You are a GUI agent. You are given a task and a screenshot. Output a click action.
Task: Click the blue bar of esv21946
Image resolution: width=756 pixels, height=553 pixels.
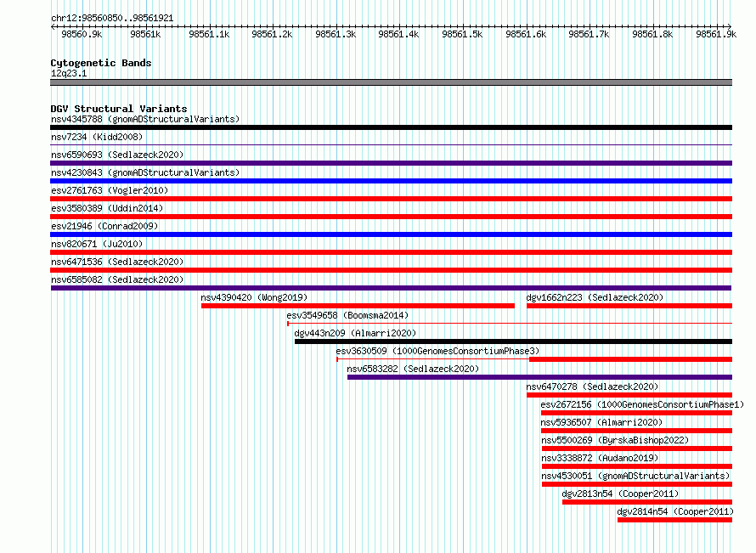click(391, 234)
